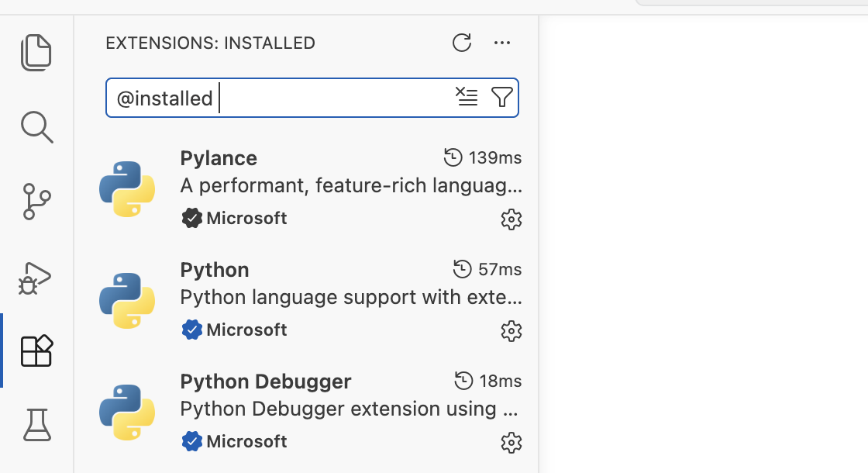The height and width of the screenshot is (473, 868).
Task: Click Pylance's 139ms activation time
Action: click(483, 158)
